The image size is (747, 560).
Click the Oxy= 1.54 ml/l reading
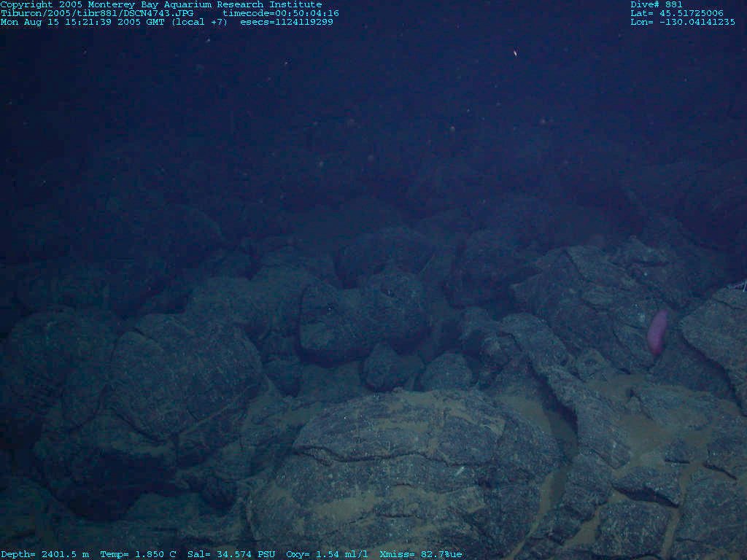coord(327,554)
